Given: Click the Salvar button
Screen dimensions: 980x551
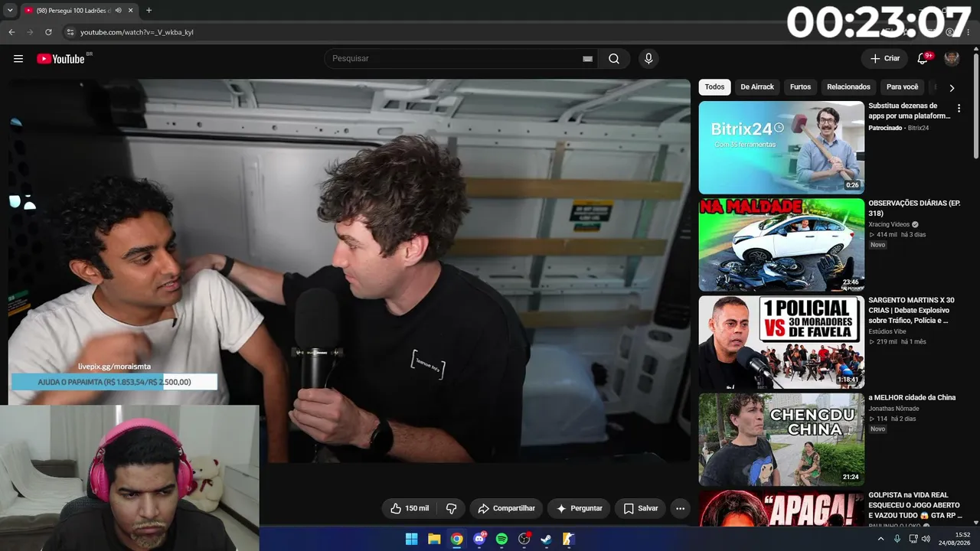Looking at the screenshot, I should [x=640, y=508].
